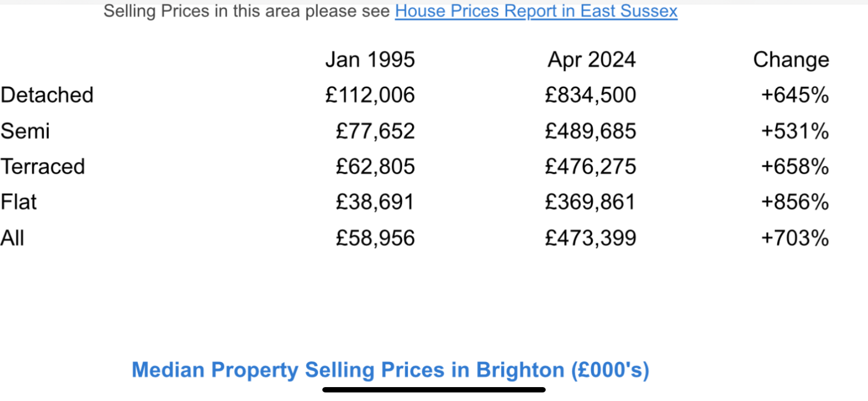Select the All row label

coord(12,238)
